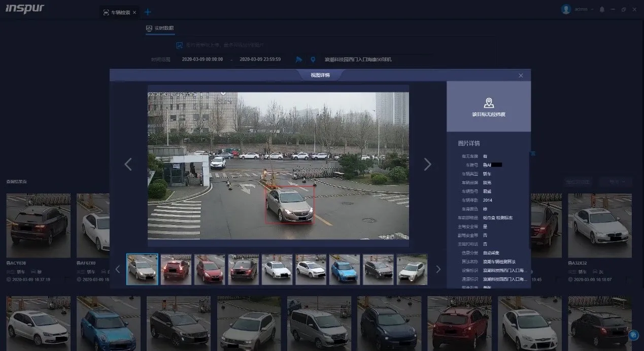Image resolution: width=644 pixels, height=351 pixels.
Task: Click the Inspur logo
Action: [x=25, y=9]
